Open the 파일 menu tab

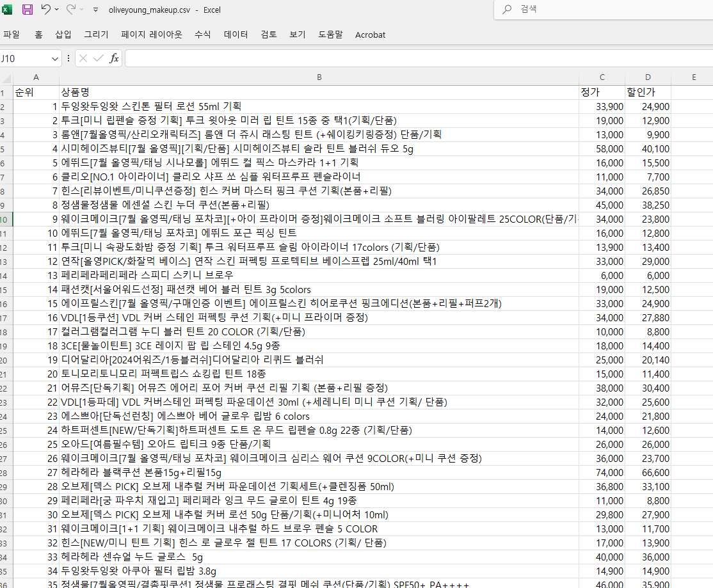tap(12, 35)
